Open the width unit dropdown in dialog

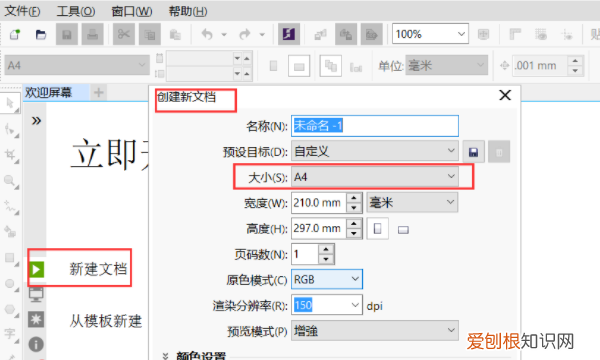[x=412, y=202]
